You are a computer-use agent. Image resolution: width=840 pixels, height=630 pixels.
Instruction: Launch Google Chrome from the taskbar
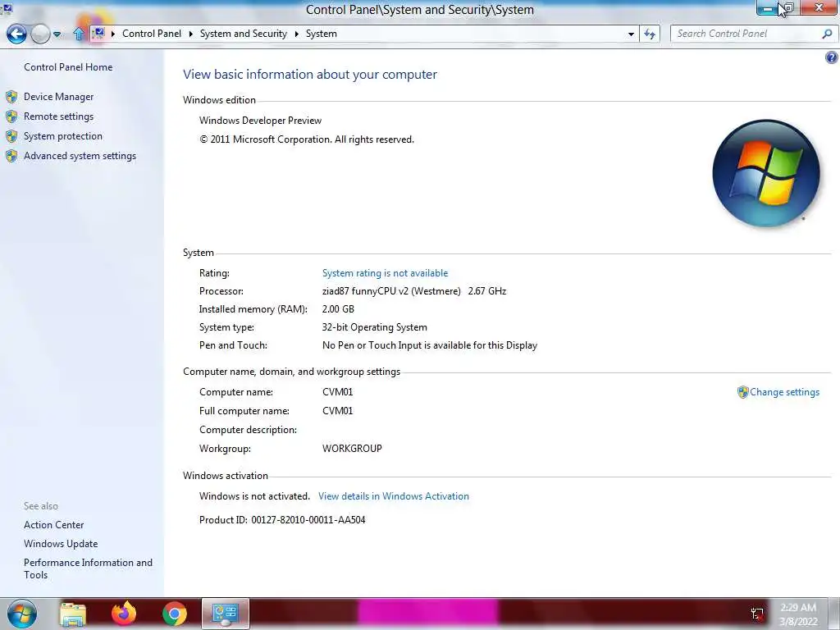(x=175, y=614)
